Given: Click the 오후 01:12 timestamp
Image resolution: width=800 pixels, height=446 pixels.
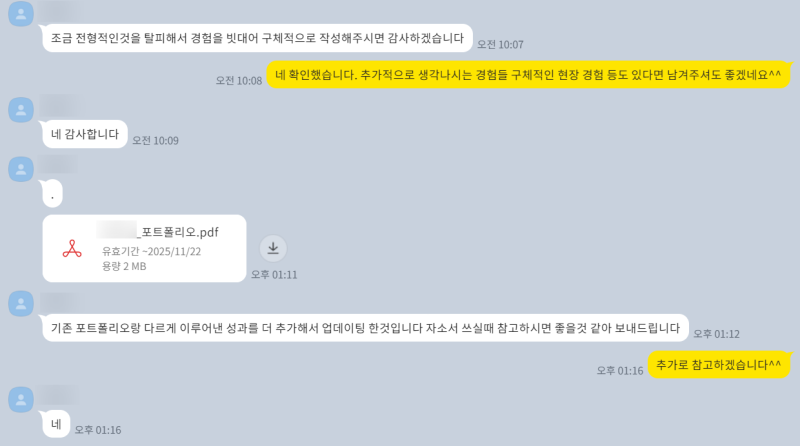Looking at the screenshot, I should point(716,334).
